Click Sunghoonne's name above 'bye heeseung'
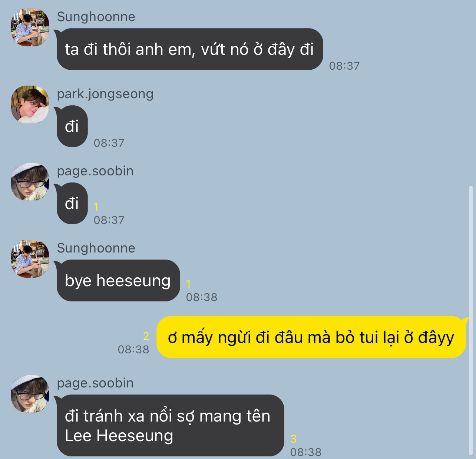The image size is (476, 459). click(x=96, y=248)
